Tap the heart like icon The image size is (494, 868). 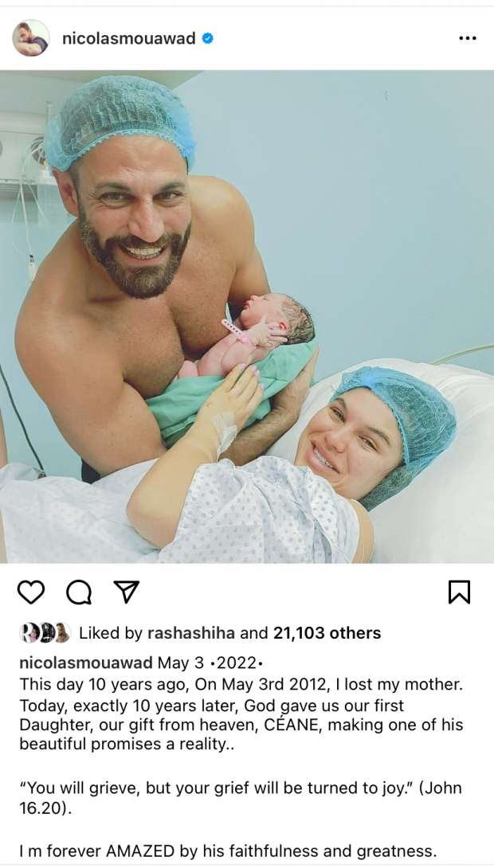pos(31,592)
